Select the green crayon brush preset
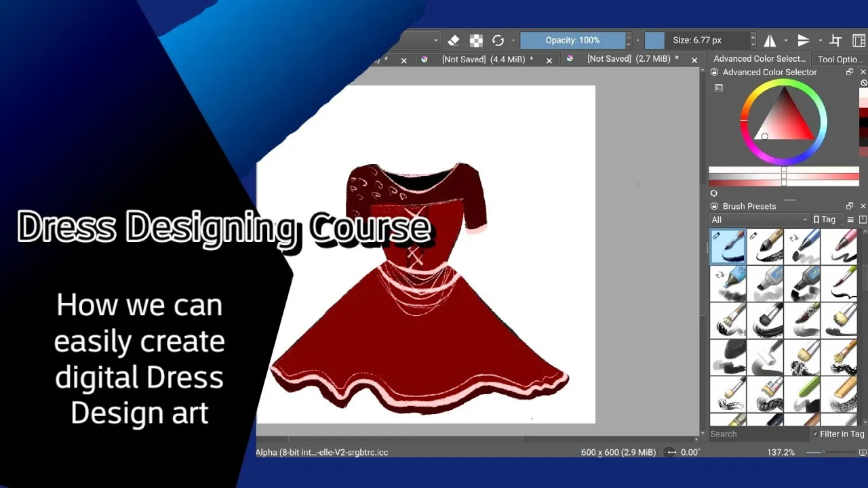The height and width of the screenshot is (488, 868). point(802,395)
